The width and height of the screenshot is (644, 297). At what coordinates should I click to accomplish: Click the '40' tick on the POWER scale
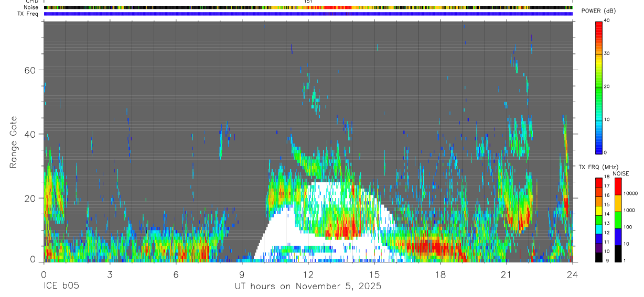pyautogui.click(x=607, y=20)
